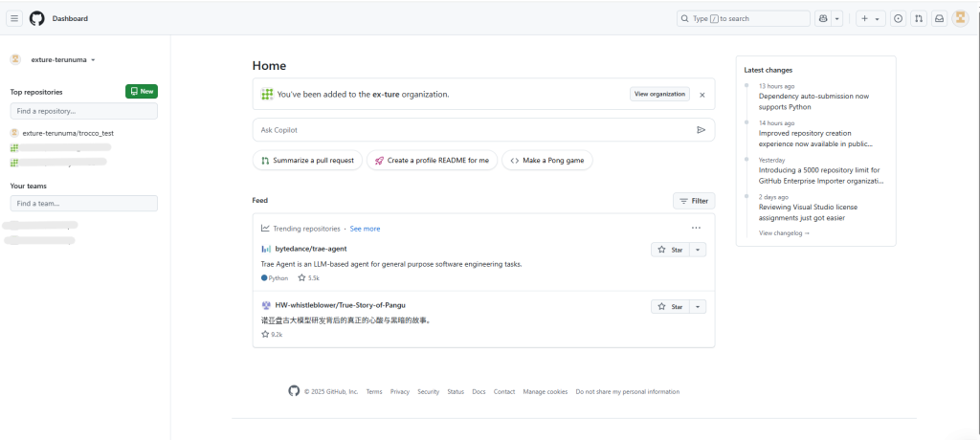This screenshot has width=980, height=440.
Task: Open the plus Create new menu
Action: pyautogui.click(x=870, y=19)
